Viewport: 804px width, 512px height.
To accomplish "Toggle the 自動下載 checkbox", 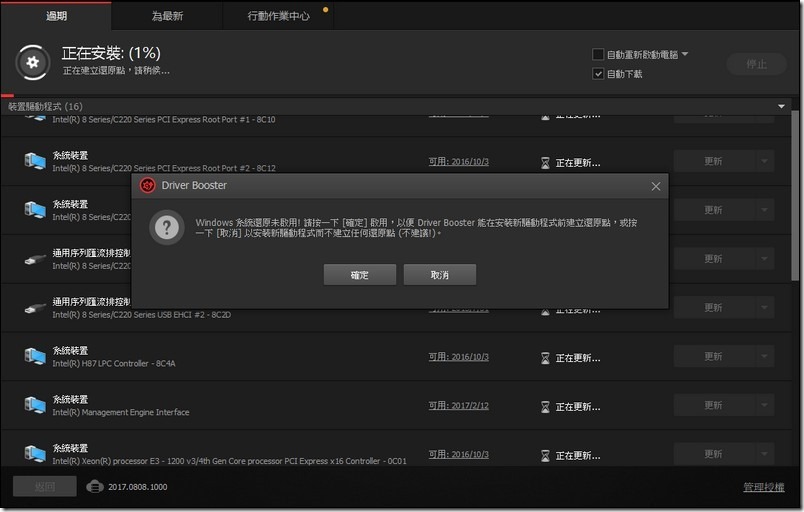I will [598, 74].
